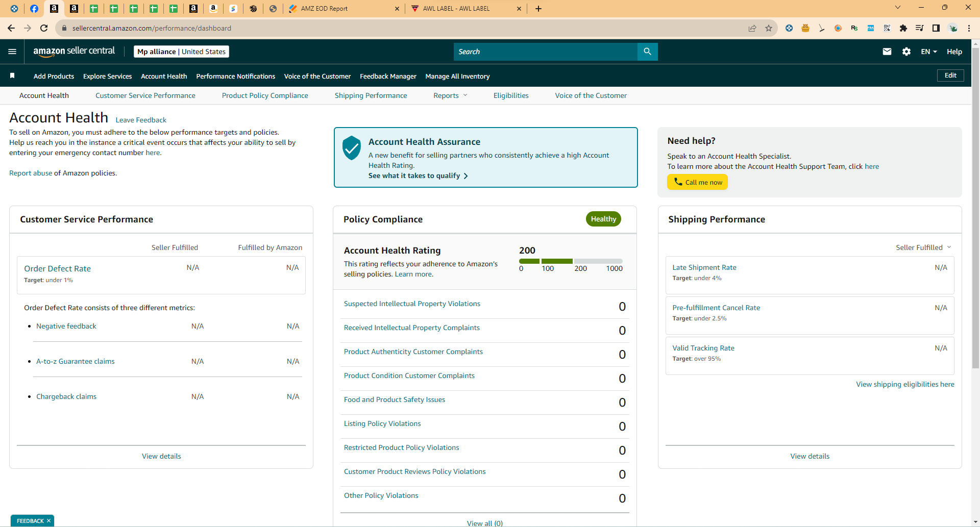Viewport: 980px width, 527px height.
Task: Click View shipping eligibilities here
Action: point(905,384)
